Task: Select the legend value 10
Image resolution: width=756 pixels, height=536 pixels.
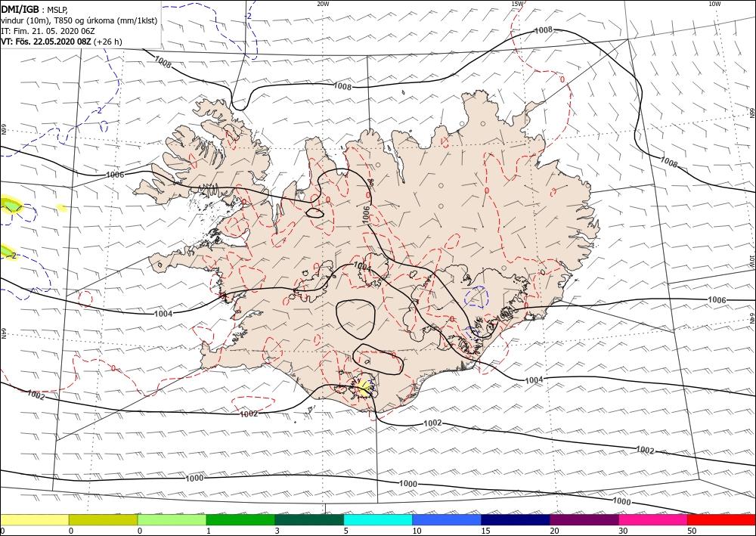Action: click(417, 531)
